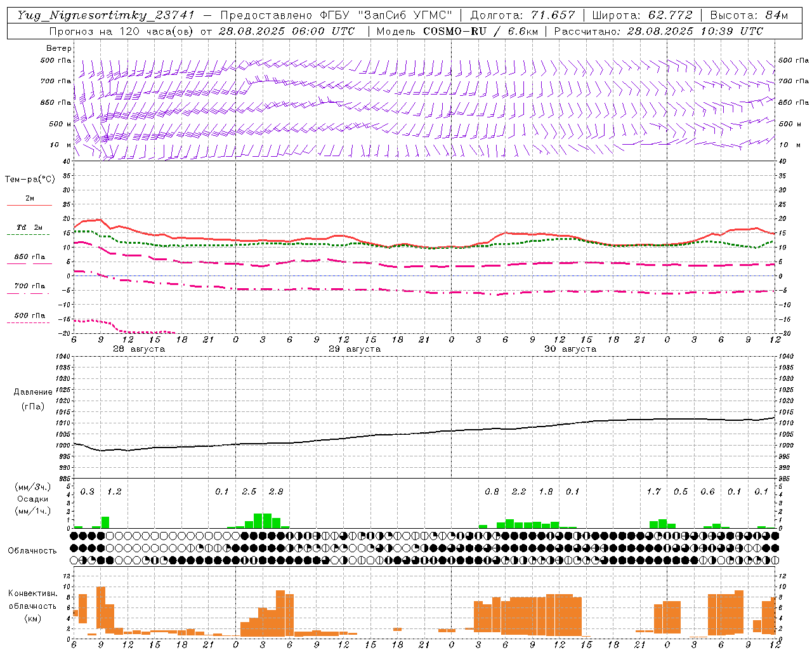Click the 'Ветер' wind panel label
The width and height of the screenshot is (812, 650).
click(59, 48)
